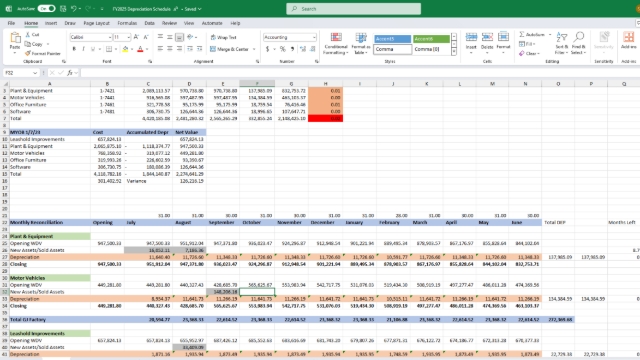The height and width of the screenshot is (360, 640).
Task: Switch to the Insert tab
Action: point(51,23)
